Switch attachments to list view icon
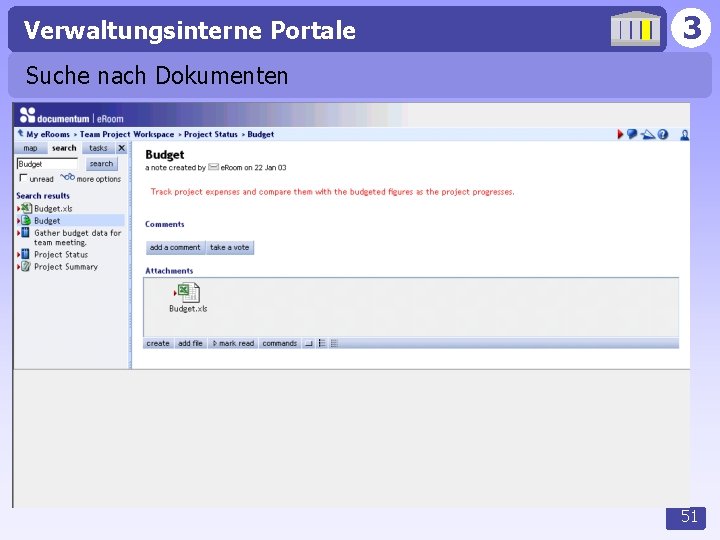720x540 pixels. pyautogui.click(x=322, y=343)
